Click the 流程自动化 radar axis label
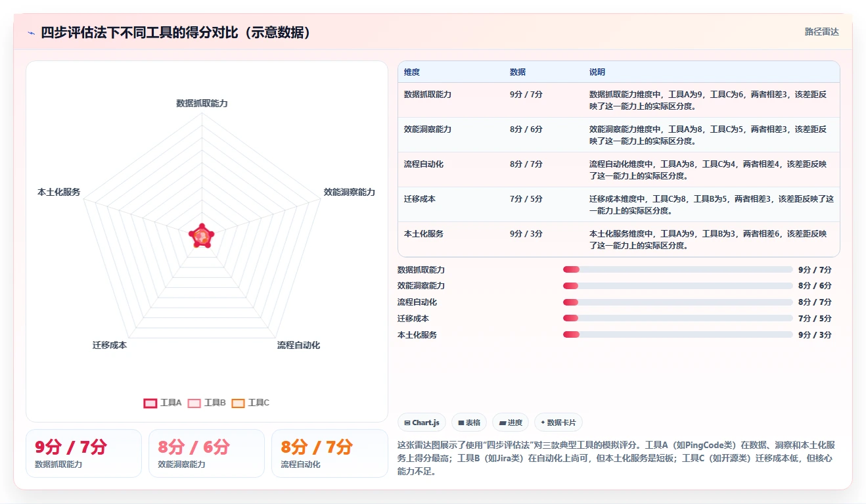 (x=298, y=345)
